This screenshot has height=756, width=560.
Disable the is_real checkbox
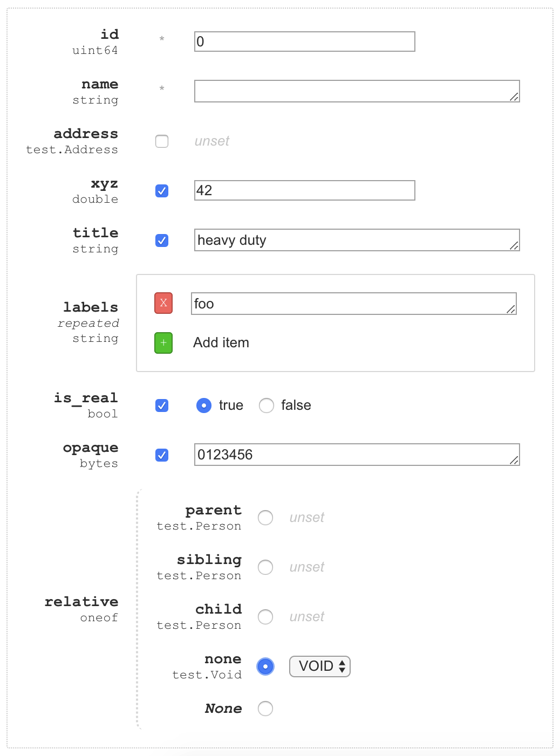coord(162,406)
